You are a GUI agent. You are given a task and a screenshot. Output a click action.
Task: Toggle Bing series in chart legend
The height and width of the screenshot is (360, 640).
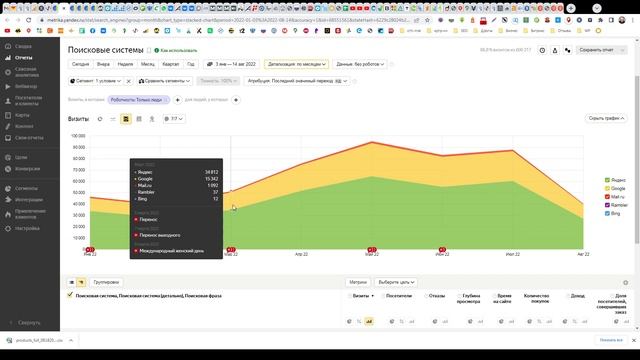(612, 213)
